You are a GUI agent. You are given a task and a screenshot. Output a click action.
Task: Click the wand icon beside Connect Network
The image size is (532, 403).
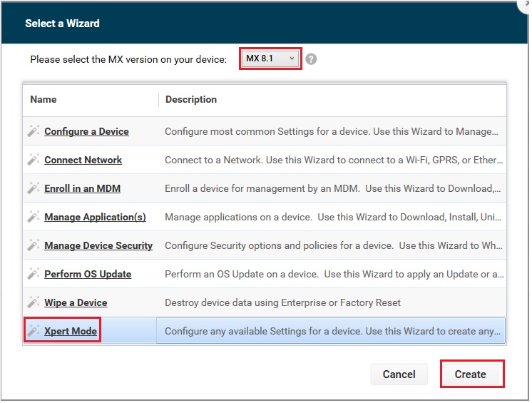pyautogui.click(x=34, y=160)
